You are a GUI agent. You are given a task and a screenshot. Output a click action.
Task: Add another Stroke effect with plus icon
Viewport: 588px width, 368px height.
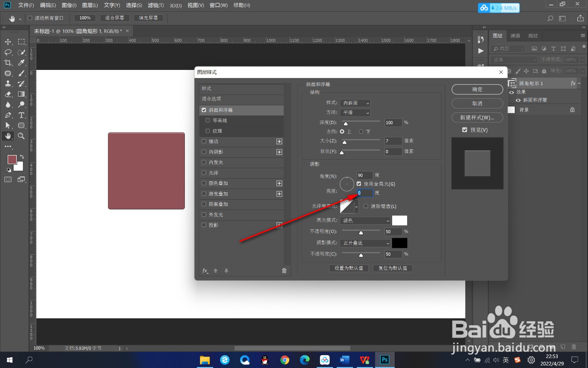point(279,141)
